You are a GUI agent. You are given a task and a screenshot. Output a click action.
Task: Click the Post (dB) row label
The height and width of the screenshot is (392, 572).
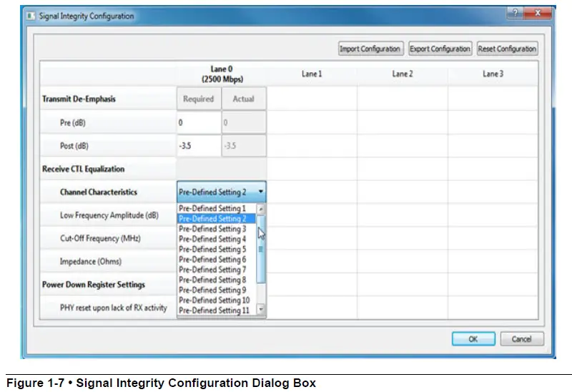(x=74, y=146)
